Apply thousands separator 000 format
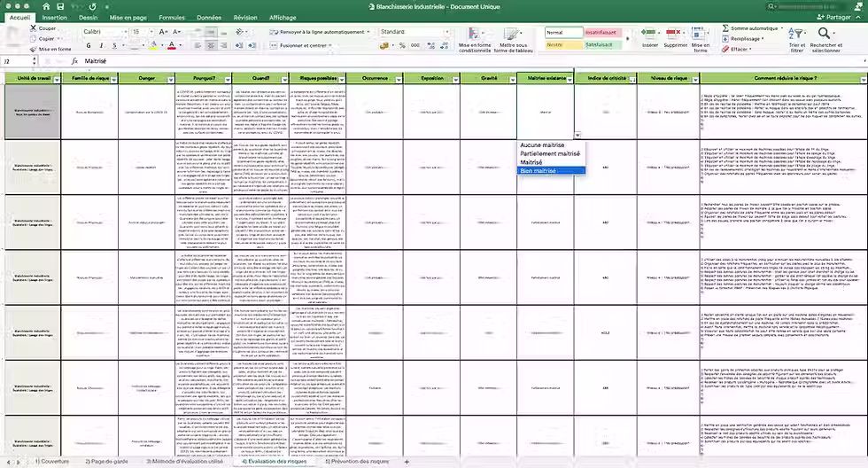The image size is (868, 468). [x=415, y=45]
